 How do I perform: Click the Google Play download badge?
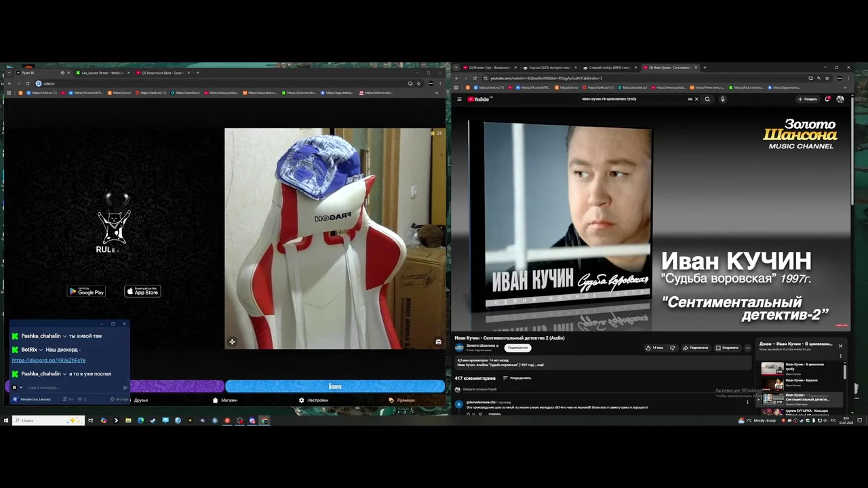(x=86, y=291)
